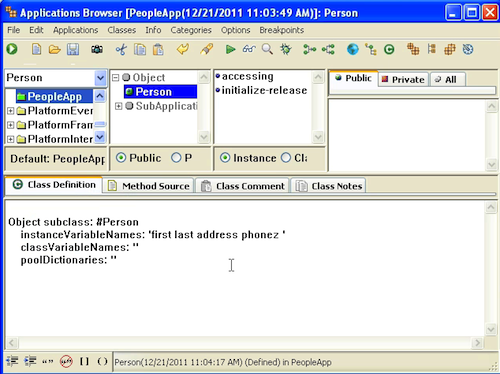The image size is (500, 374).
Task: Select the Public methods tab
Action: coord(354,78)
